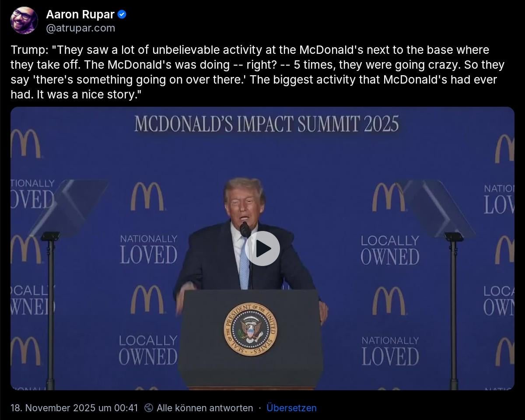The image size is (525, 420).
Task: Play the embedded Trump speech video
Action: point(262,248)
